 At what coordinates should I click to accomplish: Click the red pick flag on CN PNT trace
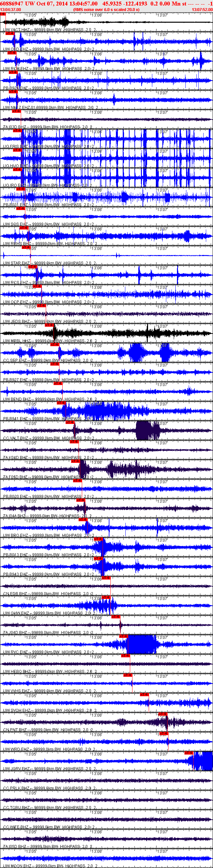pos(163,714)
